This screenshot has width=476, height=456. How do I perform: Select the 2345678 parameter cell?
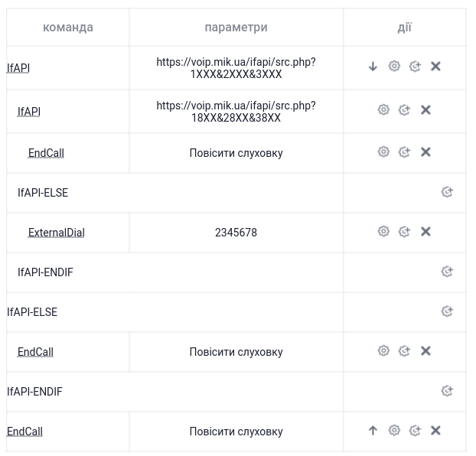pos(236,233)
